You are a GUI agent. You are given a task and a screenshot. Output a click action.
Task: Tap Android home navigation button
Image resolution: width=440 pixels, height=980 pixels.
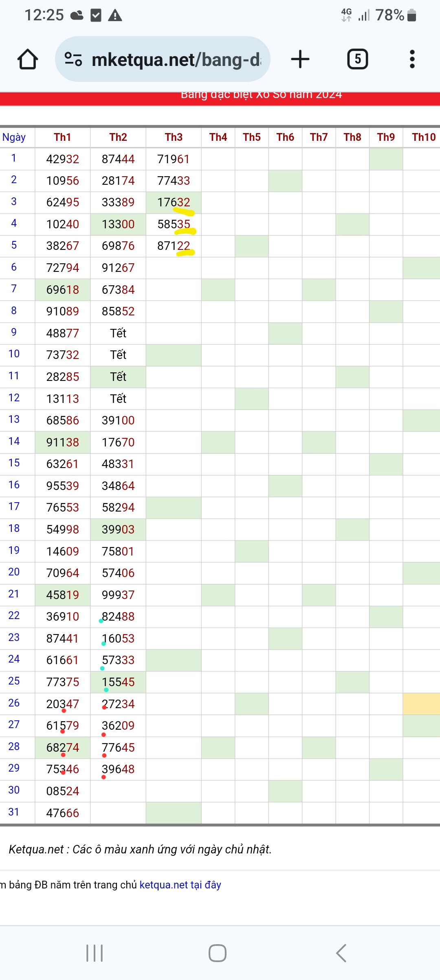click(x=218, y=953)
